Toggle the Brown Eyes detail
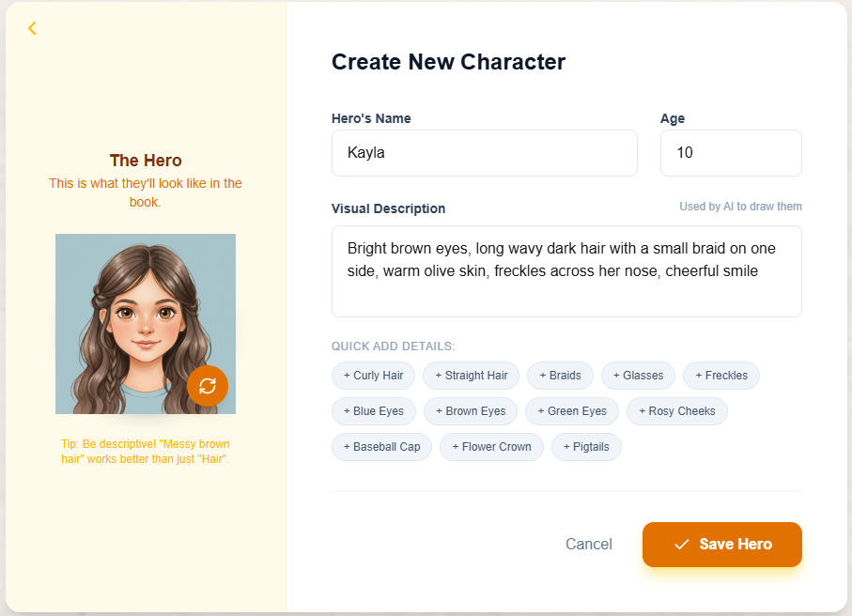 pos(470,411)
